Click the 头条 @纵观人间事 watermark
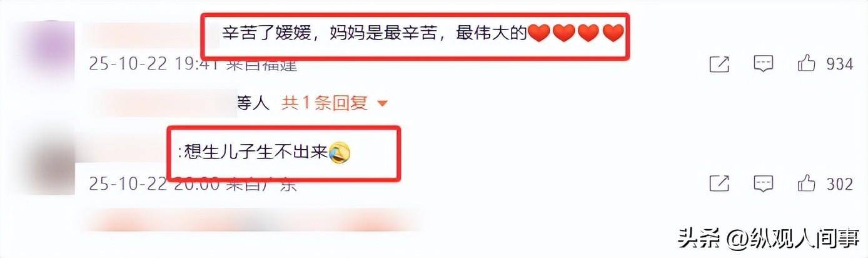Screen dimensions: 868x258 pos(770,238)
